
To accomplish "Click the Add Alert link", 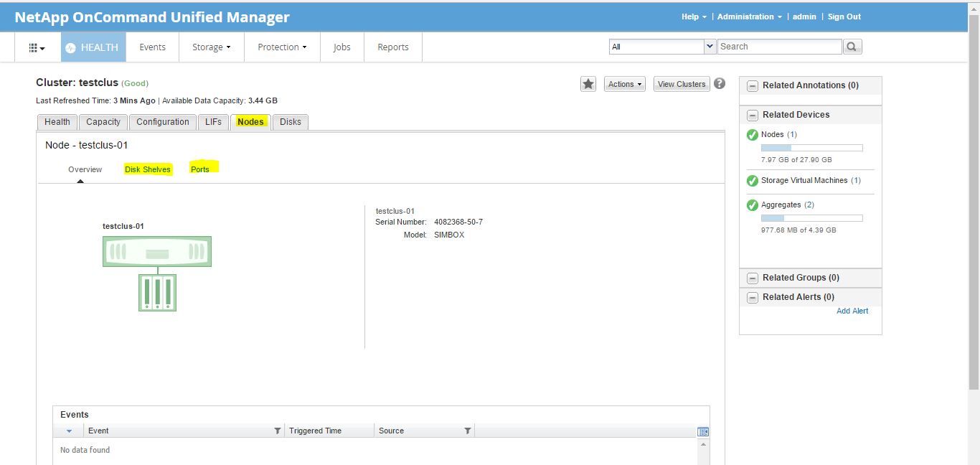I will pos(852,311).
